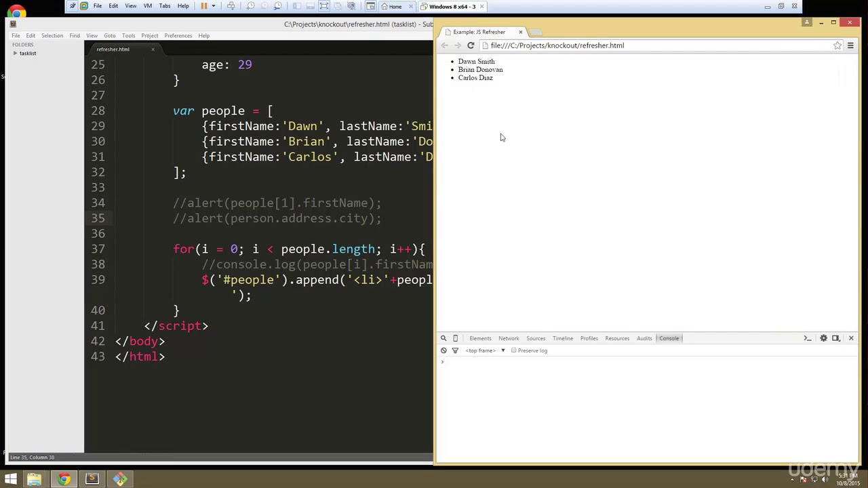
Task: Open Sublime Text Preferences menu
Action: tap(178, 35)
